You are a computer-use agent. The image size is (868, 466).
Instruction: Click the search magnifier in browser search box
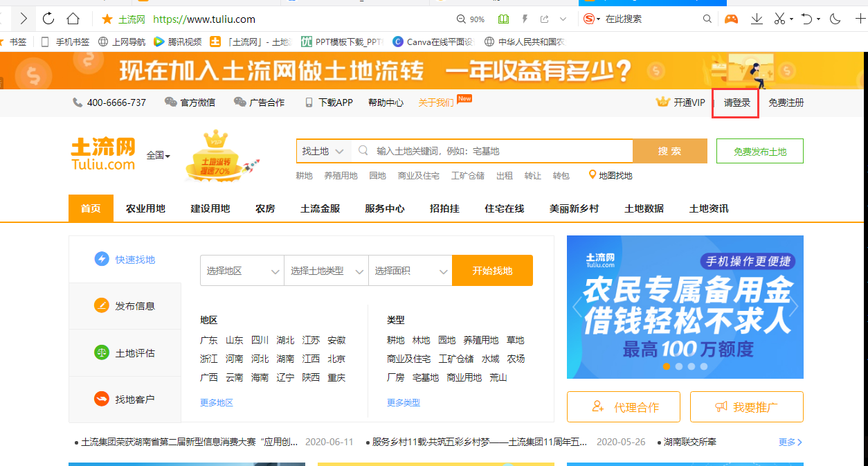pyautogui.click(x=707, y=19)
